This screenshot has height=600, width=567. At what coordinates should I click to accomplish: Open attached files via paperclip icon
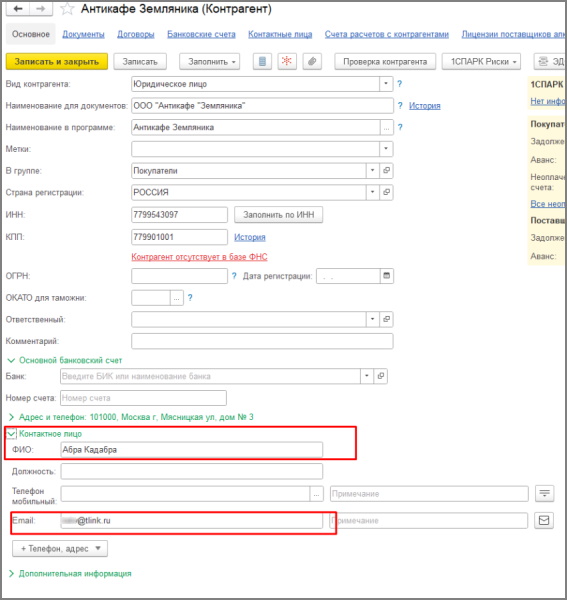pos(312,61)
